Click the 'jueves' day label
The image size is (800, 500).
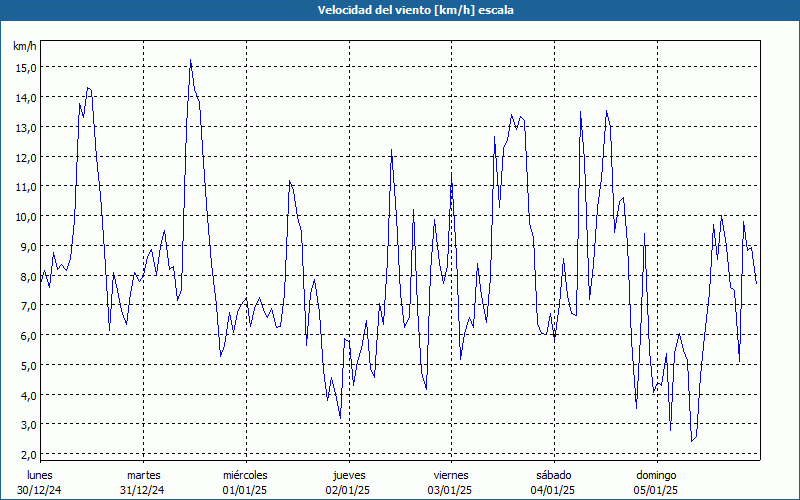pos(349,475)
